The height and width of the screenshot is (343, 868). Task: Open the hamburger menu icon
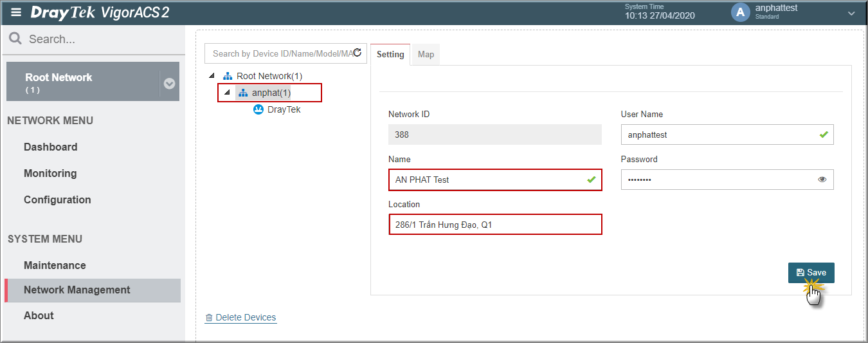(x=16, y=13)
